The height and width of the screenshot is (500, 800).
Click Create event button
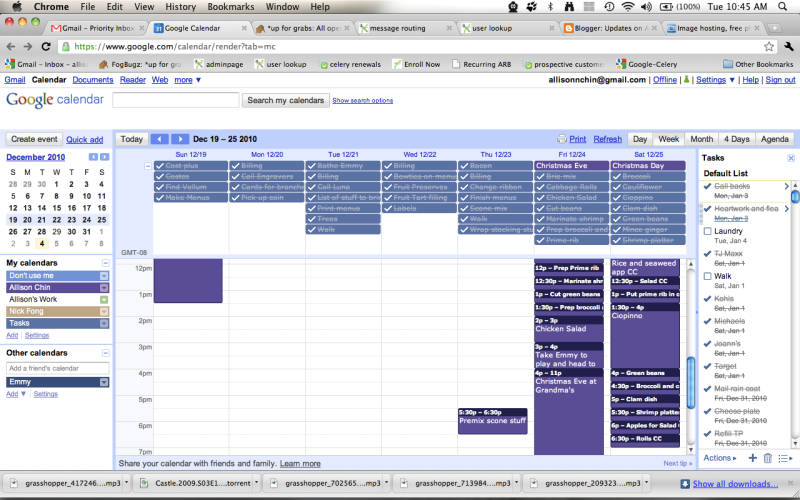click(x=34, y=139)
